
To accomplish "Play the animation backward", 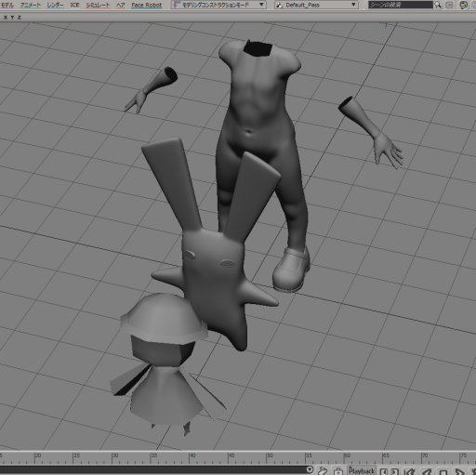I will pyautogui.click(x=427, y=471).
